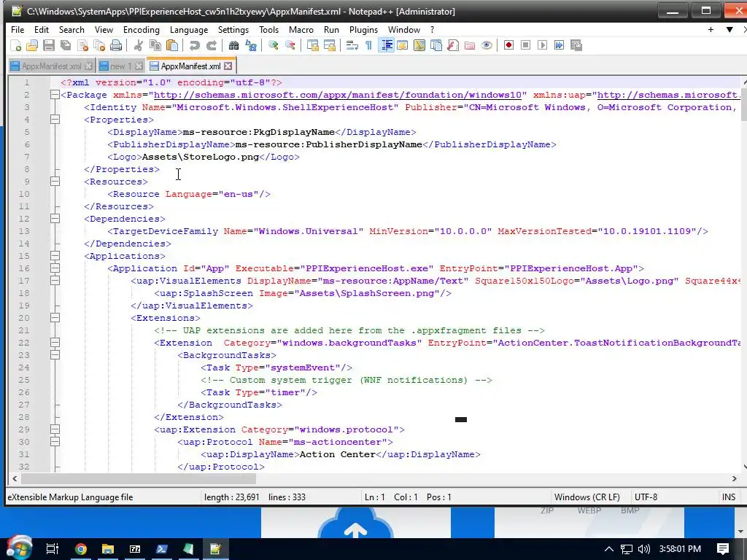Redo the last undone edit from toolbar

[211, 45]
